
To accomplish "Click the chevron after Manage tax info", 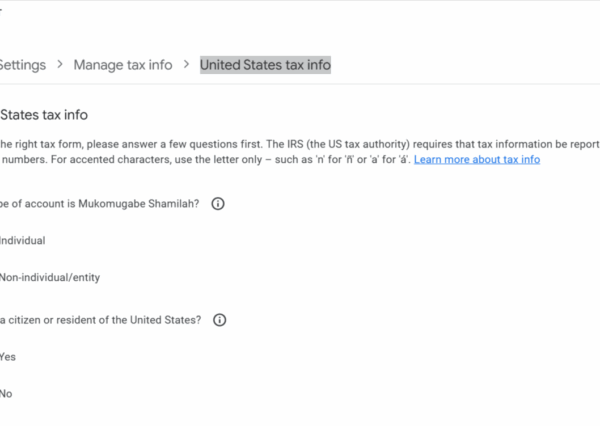I will coord(185,65).
